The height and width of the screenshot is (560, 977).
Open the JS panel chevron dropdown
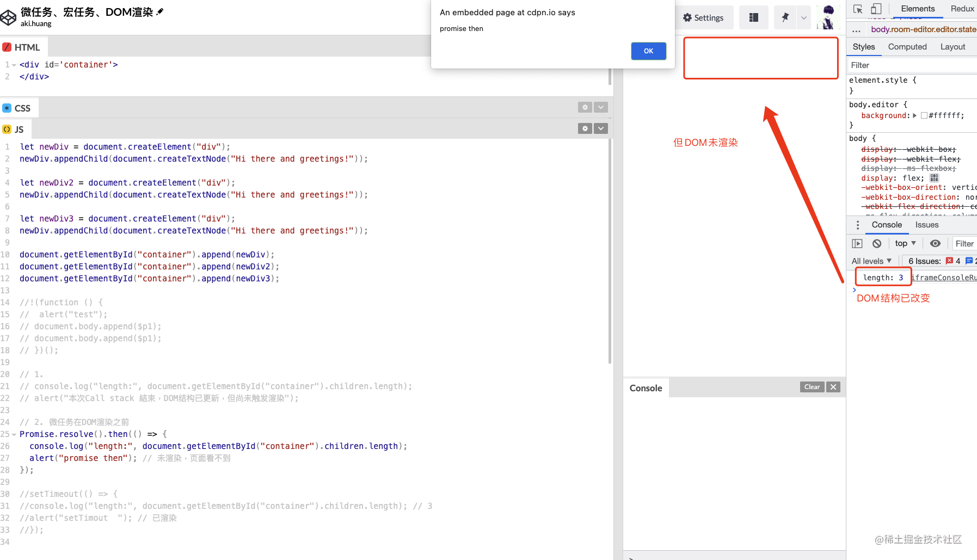[600, 128]
